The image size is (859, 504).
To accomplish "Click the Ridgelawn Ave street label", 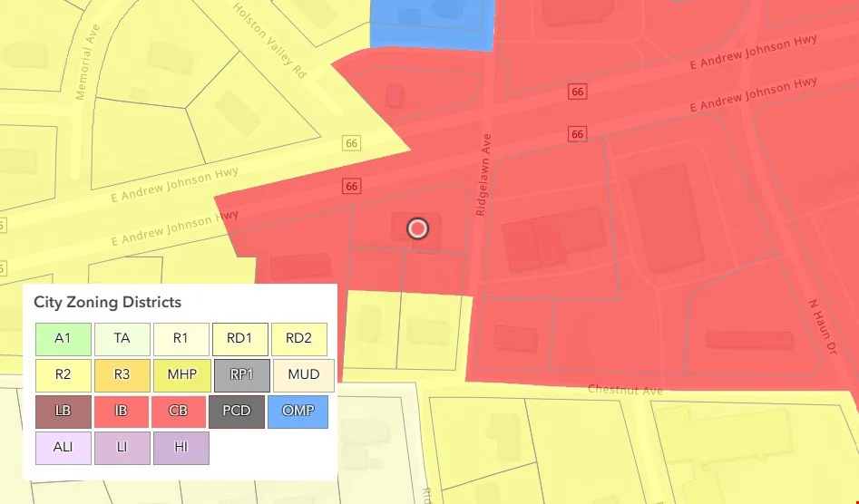I will [x=483, y=175].
